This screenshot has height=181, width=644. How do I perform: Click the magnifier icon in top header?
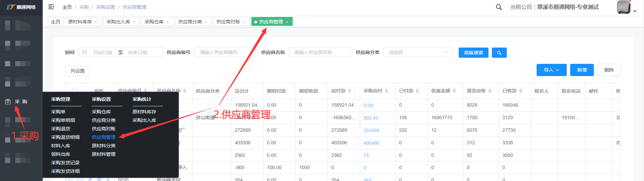499,7
